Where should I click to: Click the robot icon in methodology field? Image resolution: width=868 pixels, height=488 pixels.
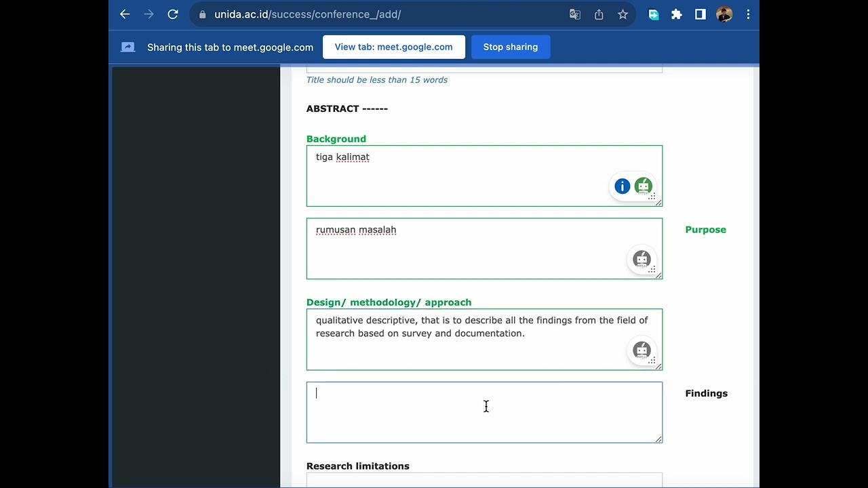642,350
